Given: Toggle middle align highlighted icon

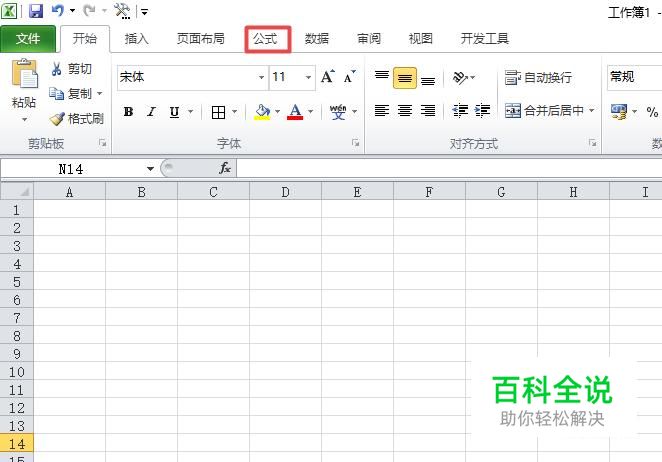Looking at the screenshot, I should (404, 78).
